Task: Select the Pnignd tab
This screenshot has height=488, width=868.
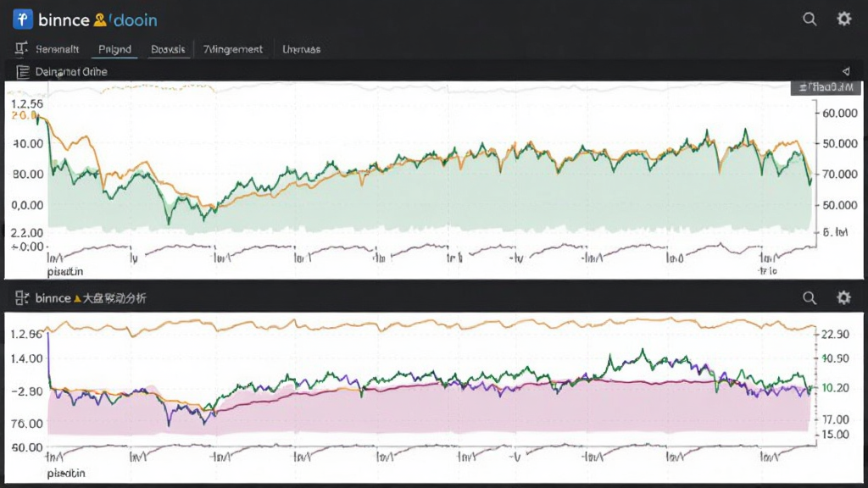Action: click(x=114, y=49)
